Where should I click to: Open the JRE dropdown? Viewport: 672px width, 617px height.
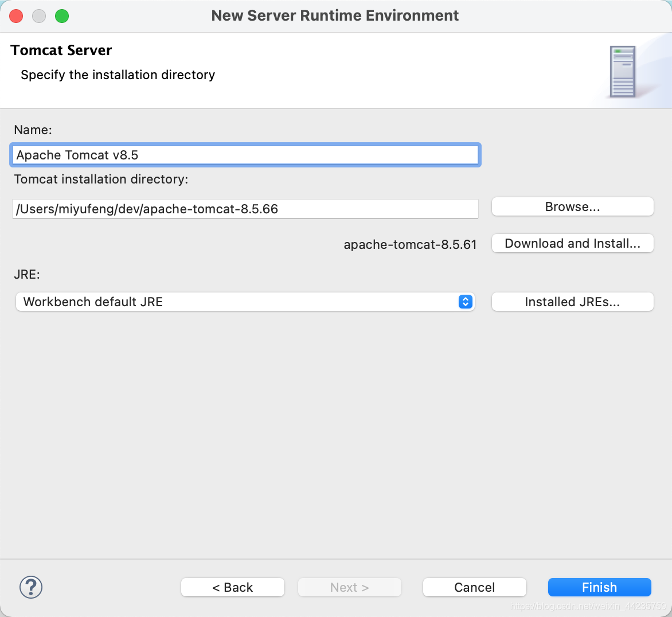pyautogui.click(x=247, y=302)
